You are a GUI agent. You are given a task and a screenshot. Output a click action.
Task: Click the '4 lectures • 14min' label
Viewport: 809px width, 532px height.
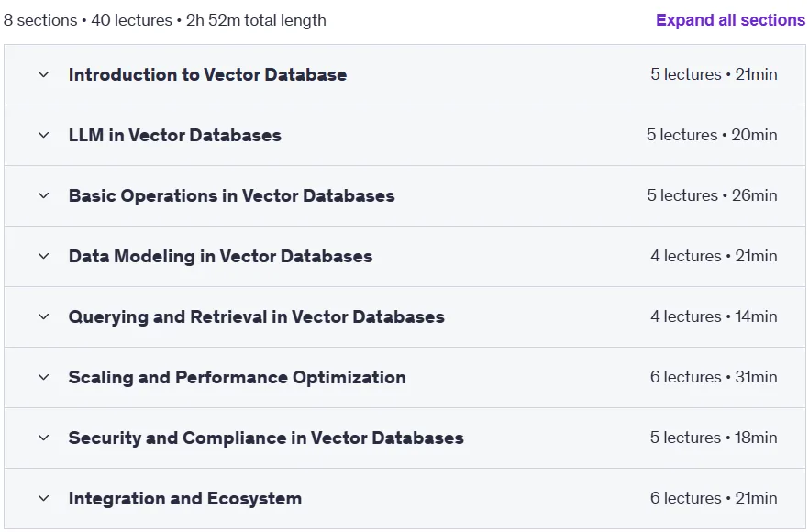click(x=714, y=316)
